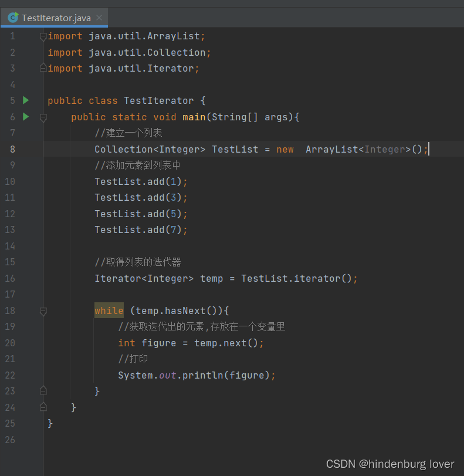Place cursor on 'java.util.Iterator' import
The height and width of the screenshot is (476, 464).
pyautogui.click(x=141, y=68)
